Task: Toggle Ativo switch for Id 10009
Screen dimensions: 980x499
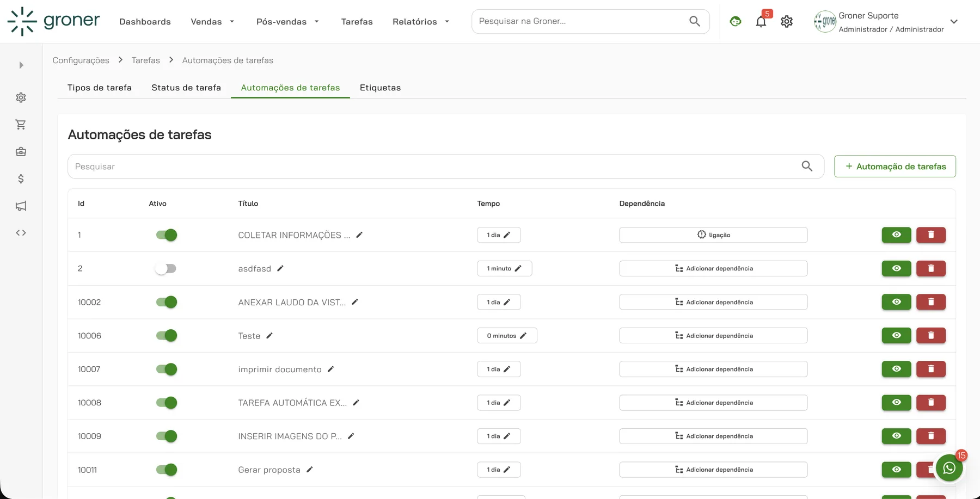Action: point(167,436)
